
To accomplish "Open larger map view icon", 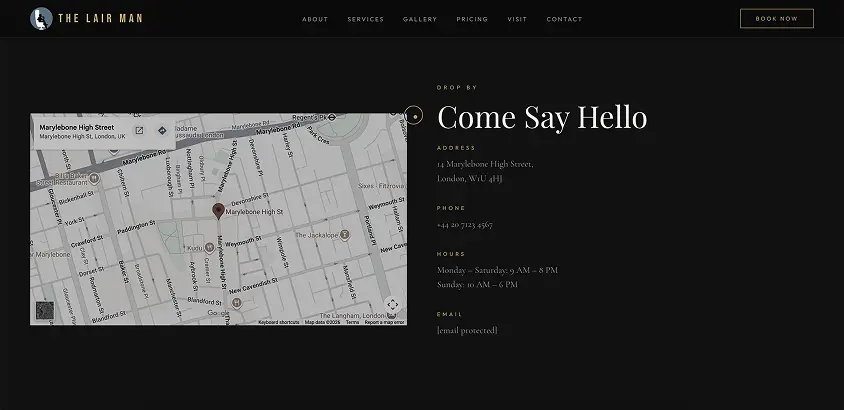I will (x=139, y=130).
